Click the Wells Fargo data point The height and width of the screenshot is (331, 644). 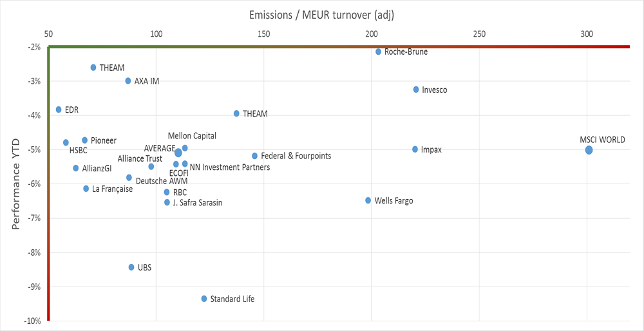[368, 200]
